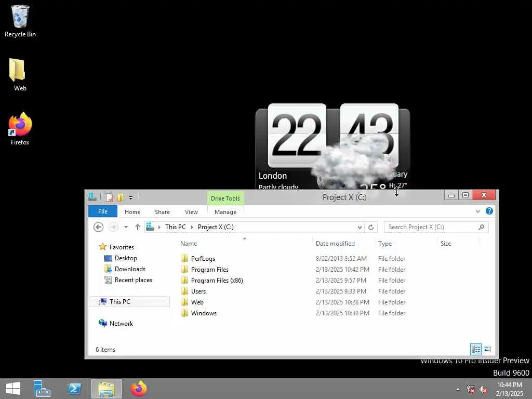Select the PerfLogs folder

[x=203, y=259]
